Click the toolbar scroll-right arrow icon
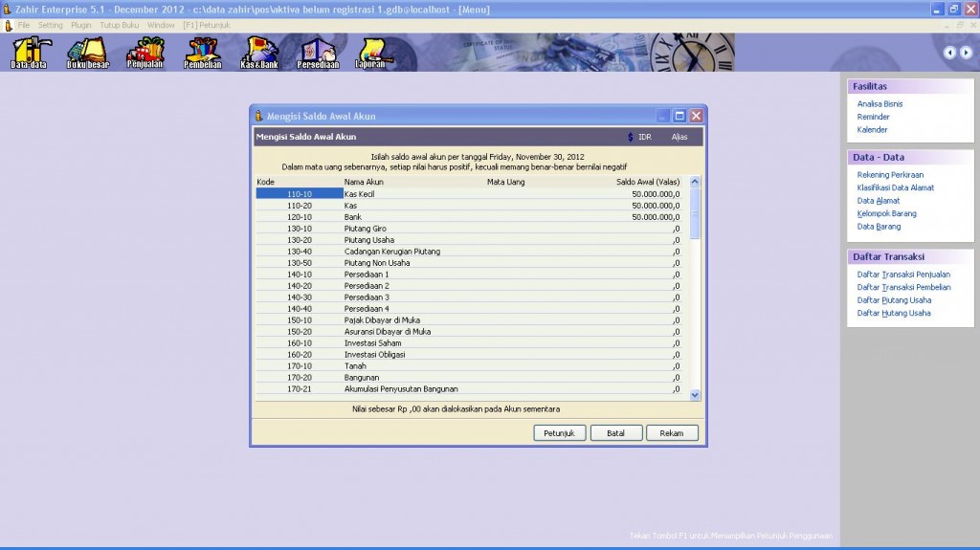980x550 pixels. [x=966, y=53]
